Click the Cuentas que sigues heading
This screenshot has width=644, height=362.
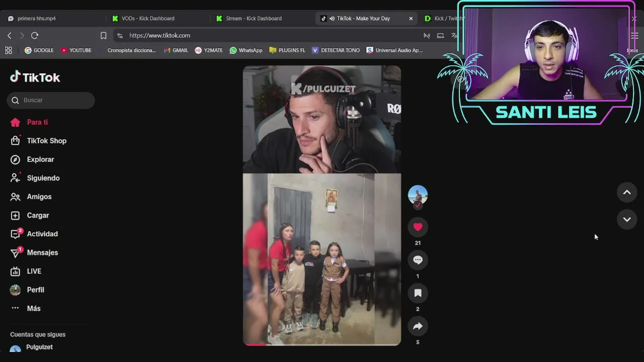[x=38, y=334]
